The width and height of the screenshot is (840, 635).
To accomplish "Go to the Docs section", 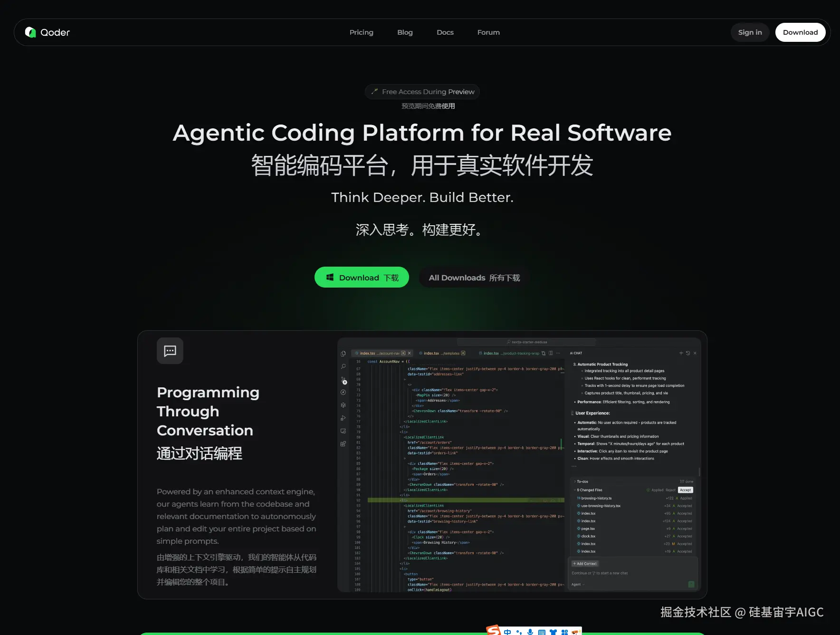I will 445,32.
